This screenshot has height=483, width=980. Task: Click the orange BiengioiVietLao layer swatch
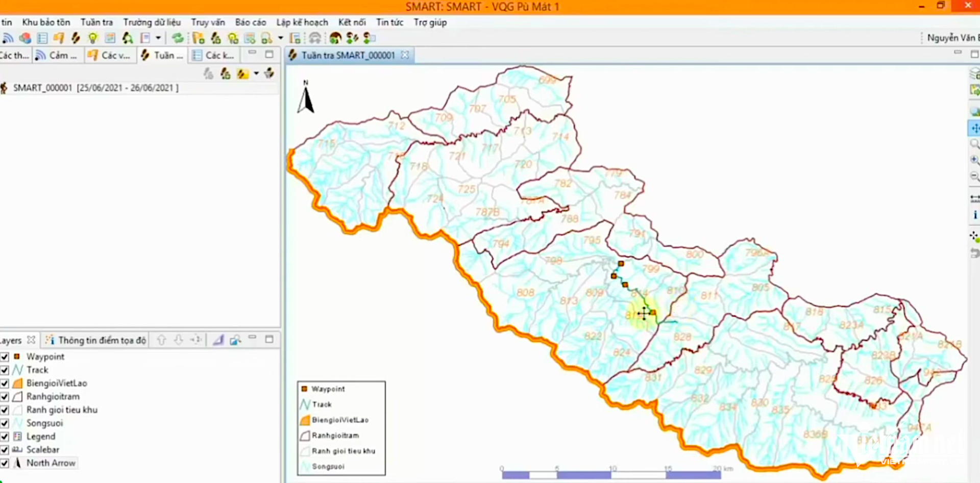(17, 384)
